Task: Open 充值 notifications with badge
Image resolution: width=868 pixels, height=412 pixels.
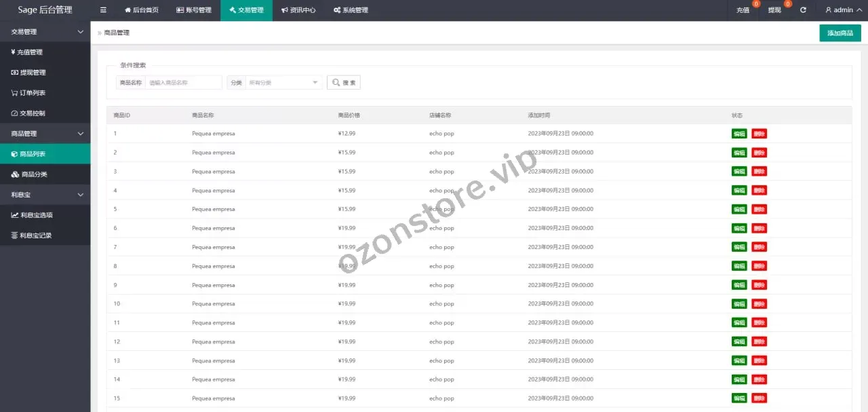Action: [x=743, y=10]
